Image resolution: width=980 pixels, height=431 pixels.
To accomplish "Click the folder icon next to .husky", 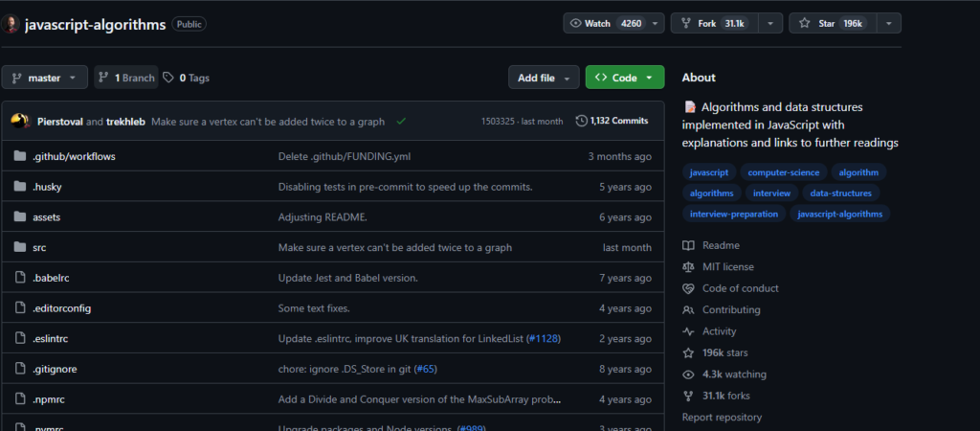I will (20, 187).
